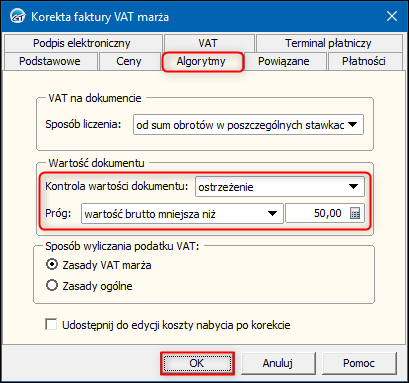Enable Udostępnij do edycji koszty nabycia checkbox
409x383 pixels.
point(51,325)
